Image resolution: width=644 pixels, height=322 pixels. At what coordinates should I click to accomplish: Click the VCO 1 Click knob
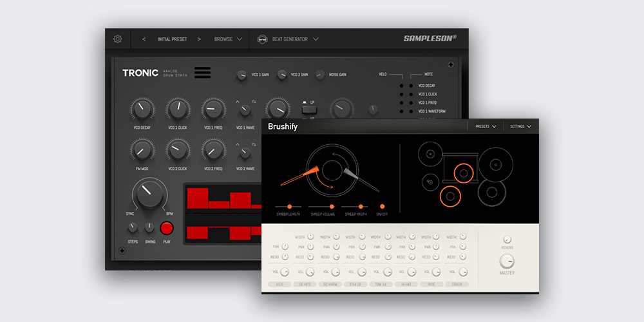tap(178, 109)
